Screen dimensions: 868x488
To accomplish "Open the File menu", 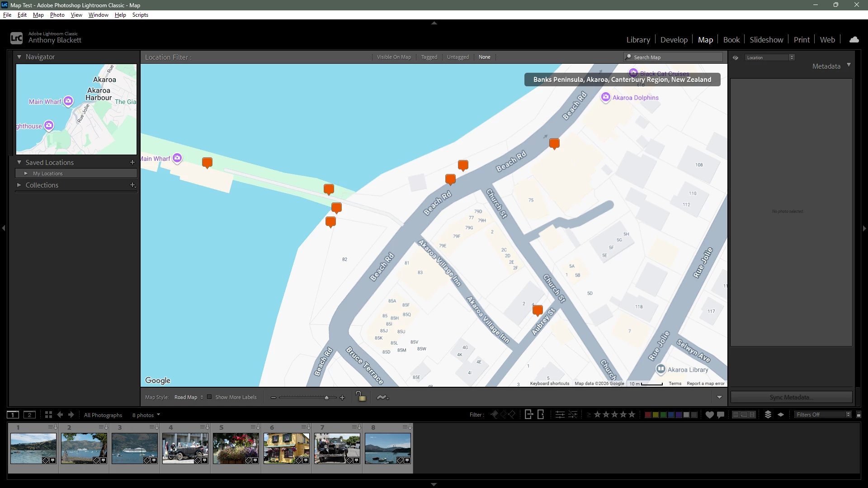I will coord(7,15).
